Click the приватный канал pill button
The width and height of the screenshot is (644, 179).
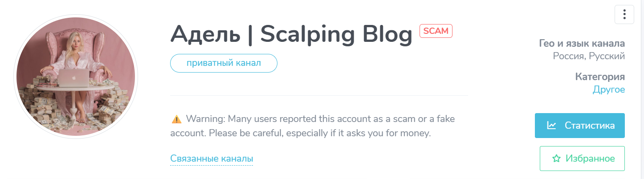point(224,63)
